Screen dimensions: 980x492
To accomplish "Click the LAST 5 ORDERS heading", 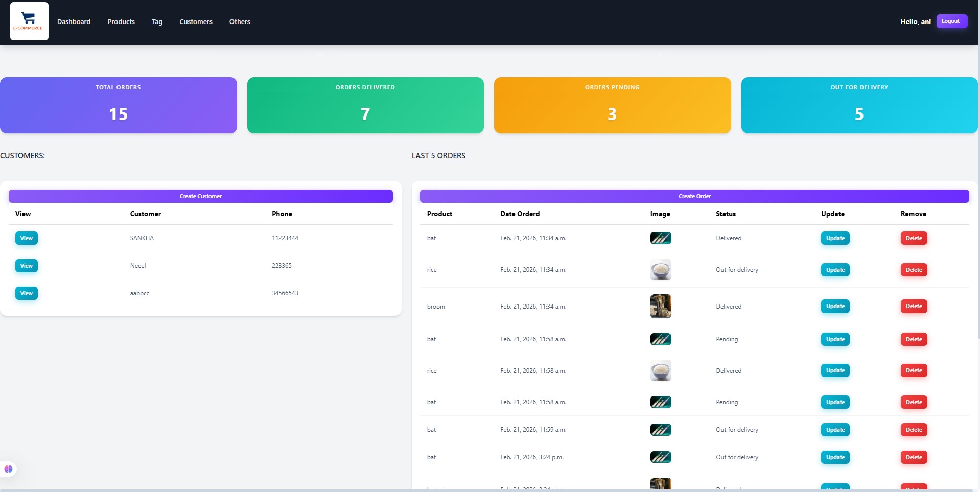I will click(438, 156).
